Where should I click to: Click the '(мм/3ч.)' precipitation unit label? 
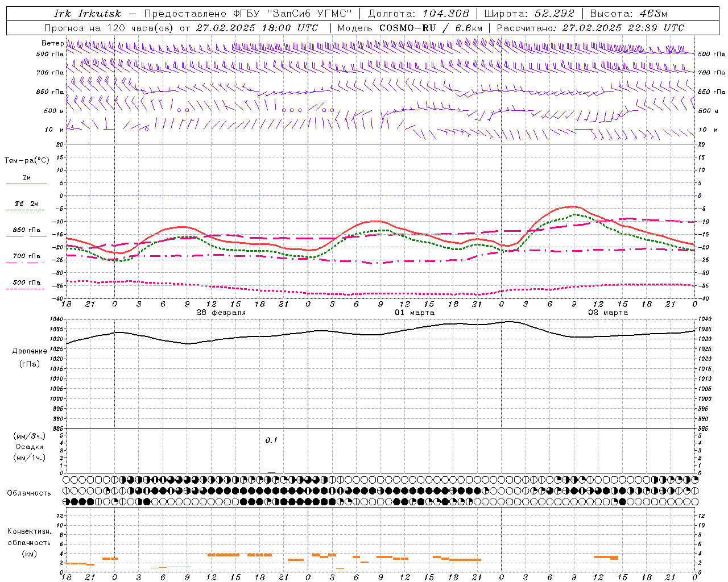coord(30,436)
